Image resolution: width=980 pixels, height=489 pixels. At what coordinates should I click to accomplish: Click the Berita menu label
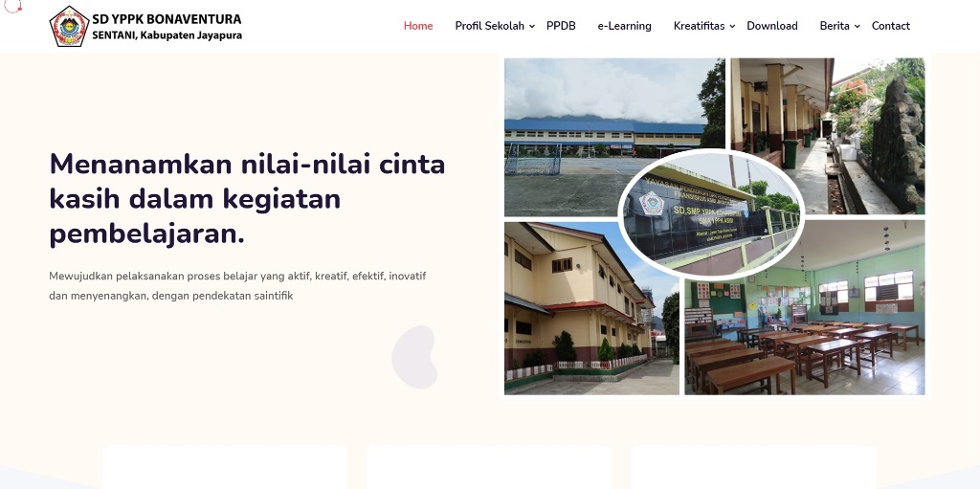[835, 26]
